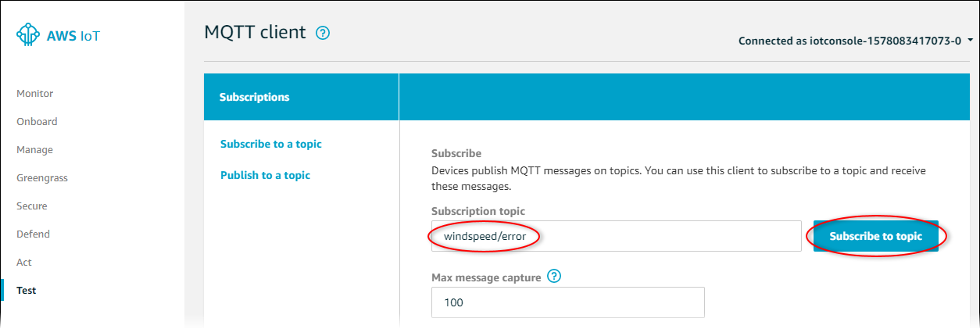The height and width of the screenshot is (329, 980).
Task: Open the Defend section
Action: click(x=33, y=234)
